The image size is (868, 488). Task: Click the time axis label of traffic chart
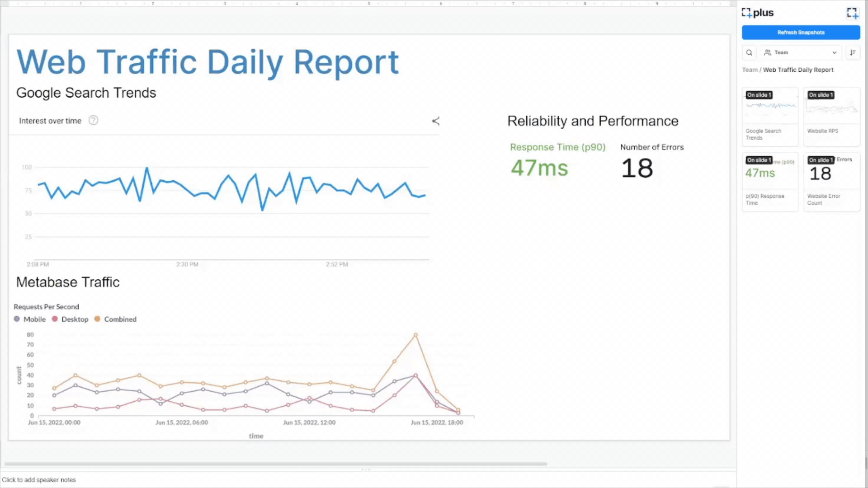coord(256,436)
